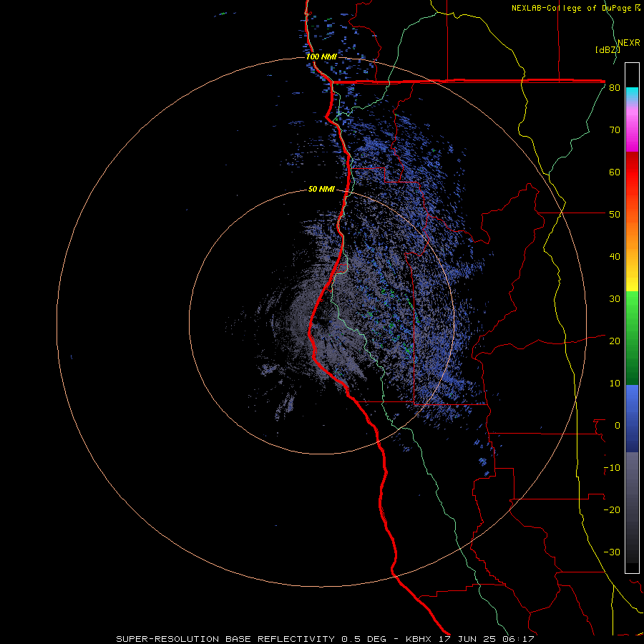Viewport: 644px width, 644px height.
Task: Click the 10 value on the dBZ scale
Action: (x=615, y=384)
